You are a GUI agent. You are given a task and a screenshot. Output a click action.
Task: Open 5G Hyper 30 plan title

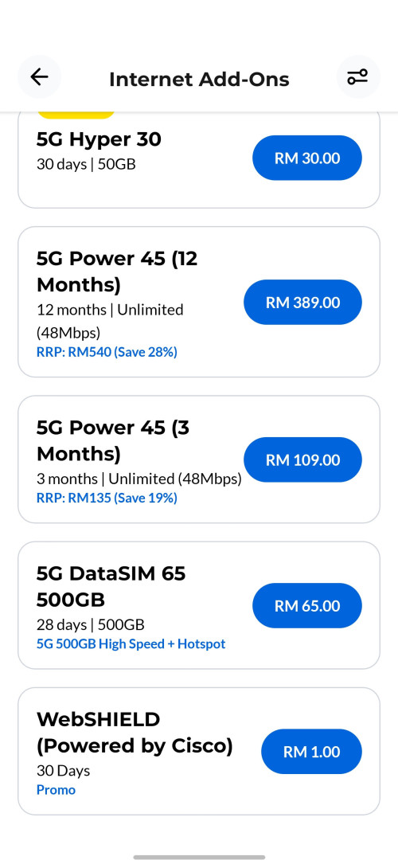click(x=99, y=139)
